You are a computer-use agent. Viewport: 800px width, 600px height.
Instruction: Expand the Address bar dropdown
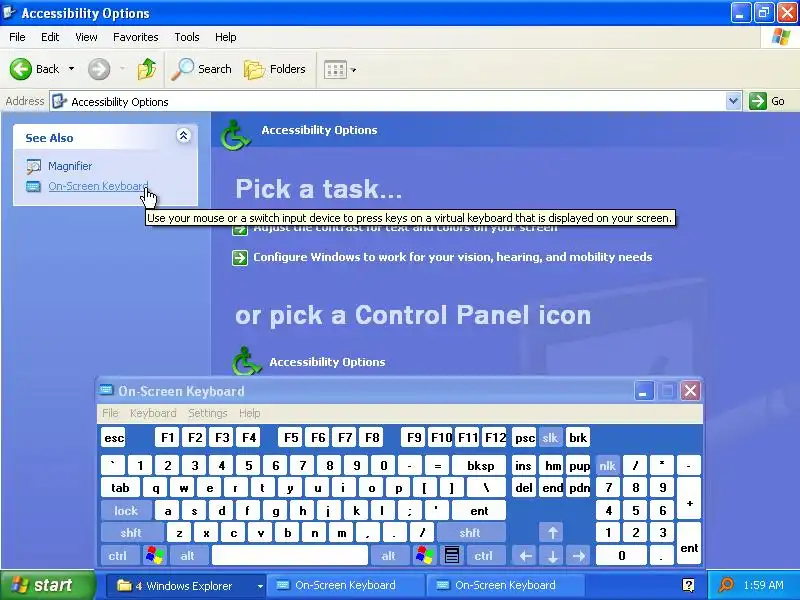pos(733,101)
